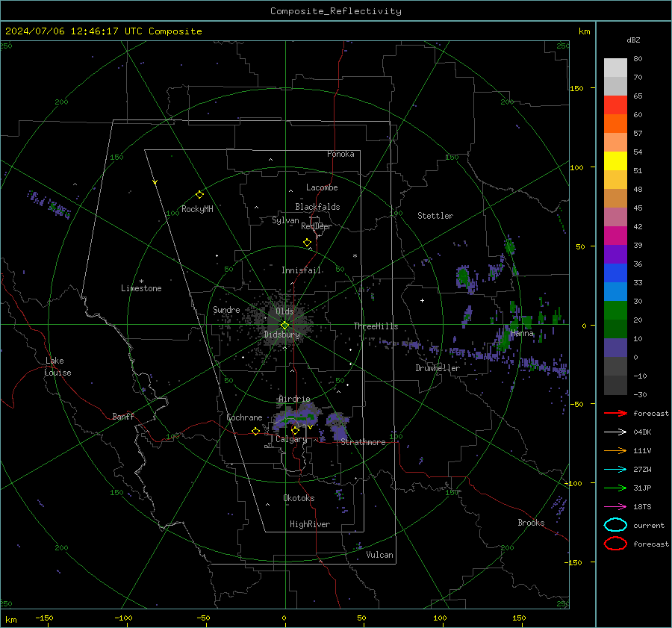This screenshot has height=628, width=672.
Task: Click the yellow diamond marker near Cochrane
Action: (255, 431)
